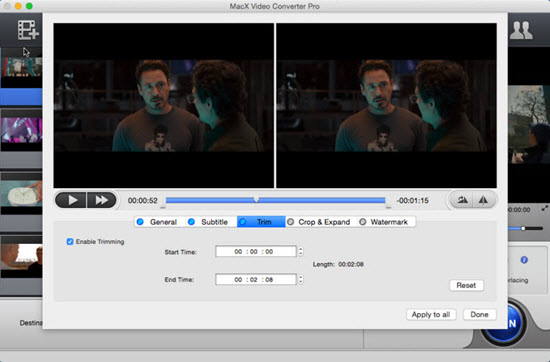Click the green zoom window button

29,6
